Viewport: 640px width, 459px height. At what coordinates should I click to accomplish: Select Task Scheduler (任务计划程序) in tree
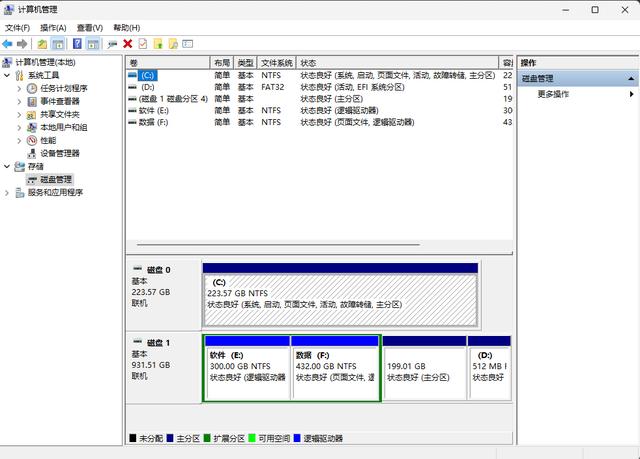(x=64, y=88)
